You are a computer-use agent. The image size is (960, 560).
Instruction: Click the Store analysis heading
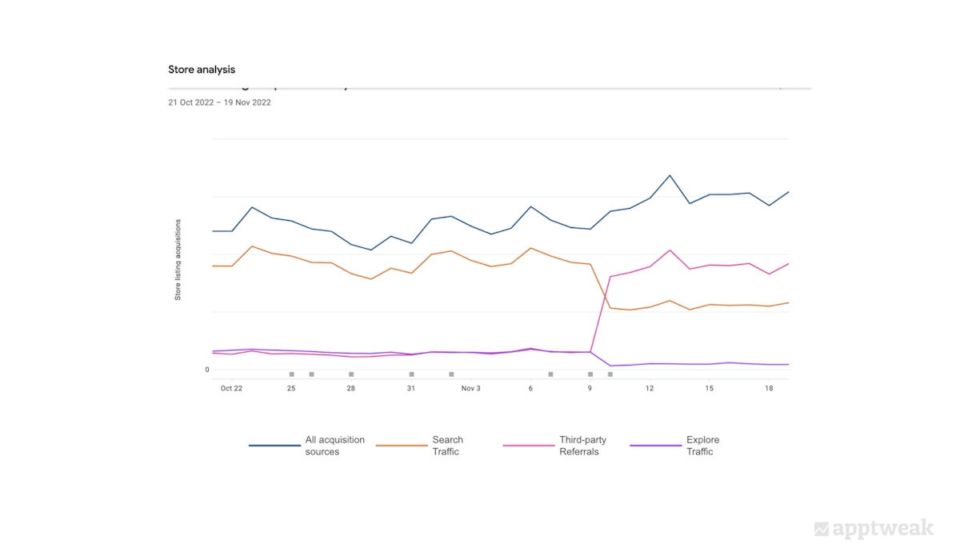tap(202, 70)
